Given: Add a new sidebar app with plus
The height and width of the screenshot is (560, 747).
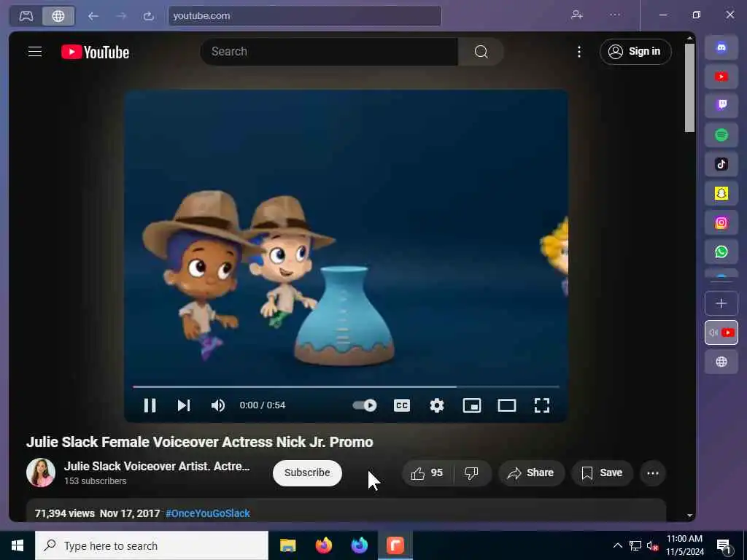Looking at the screenshot, I should pyautogui.click(x=721, y=303).
